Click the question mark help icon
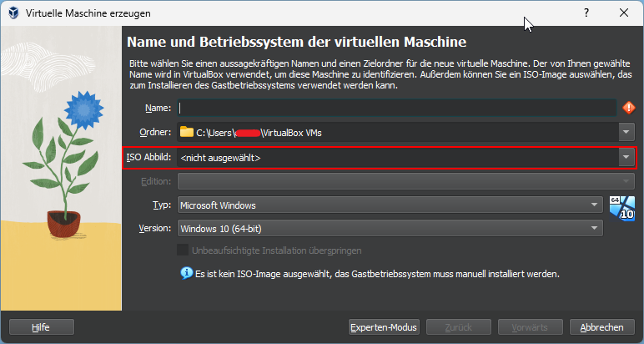The image size is (644, 344). [x=586, y=13]
